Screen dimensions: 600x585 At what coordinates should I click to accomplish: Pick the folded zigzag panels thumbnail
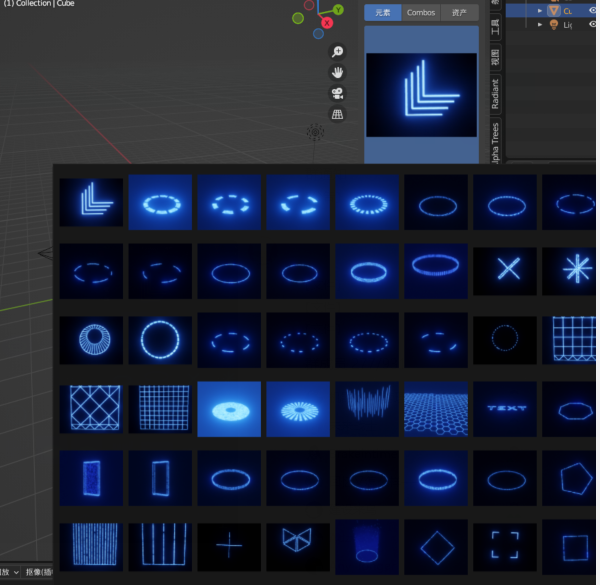[298, 547]
